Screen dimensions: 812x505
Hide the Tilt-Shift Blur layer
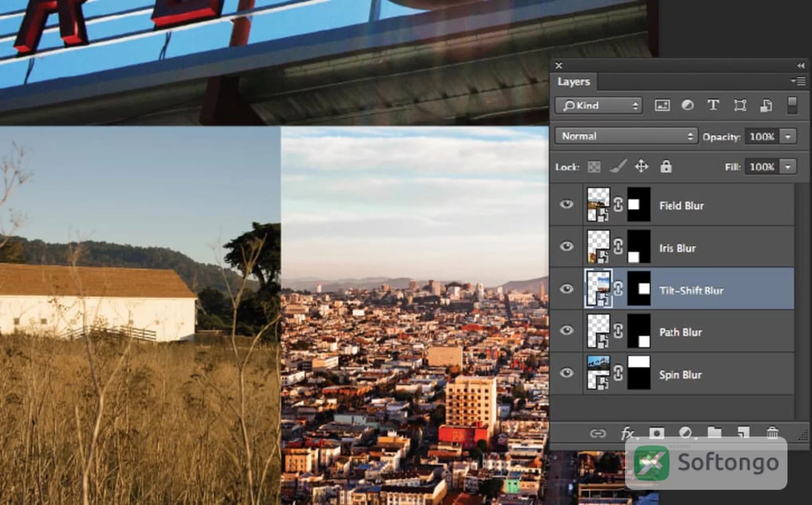567,289
